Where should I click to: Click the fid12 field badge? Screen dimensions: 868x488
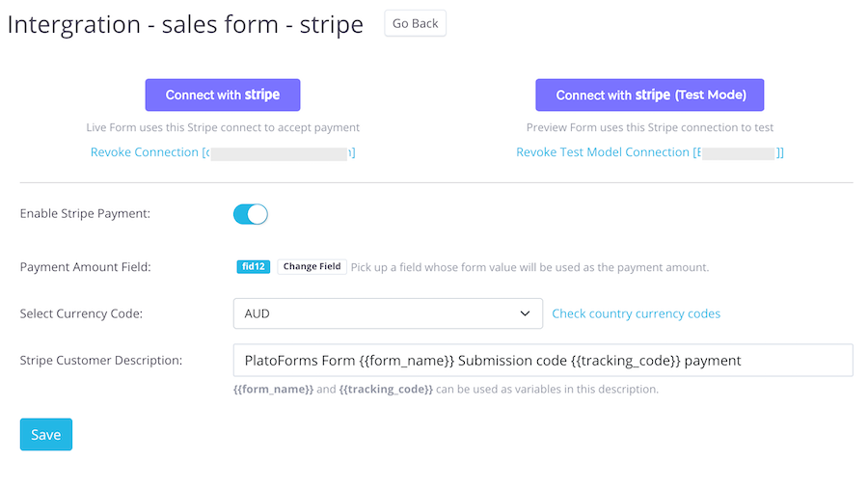(x=253, y=267)
